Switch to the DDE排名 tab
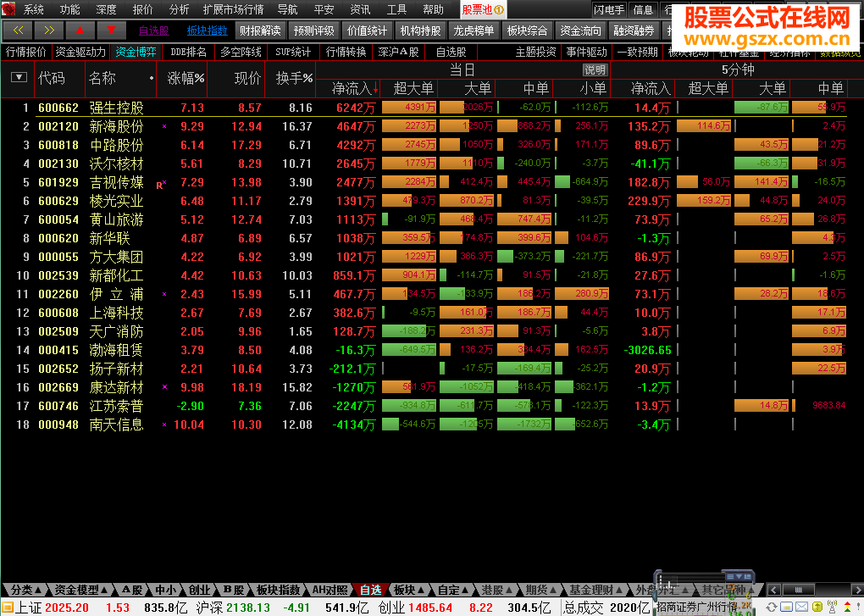864x616 pixels. point(188,52)
